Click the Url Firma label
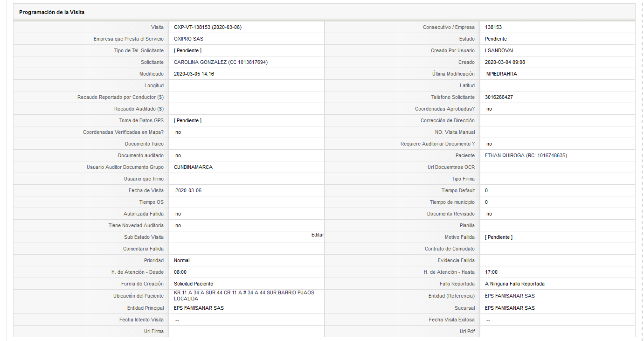 click(x=154, y=331)
